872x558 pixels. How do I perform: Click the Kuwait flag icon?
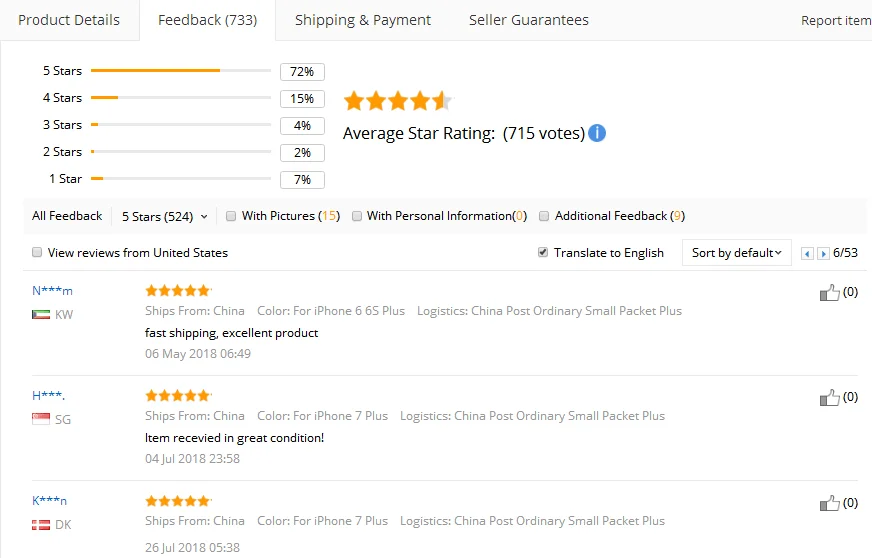[41, 314]
